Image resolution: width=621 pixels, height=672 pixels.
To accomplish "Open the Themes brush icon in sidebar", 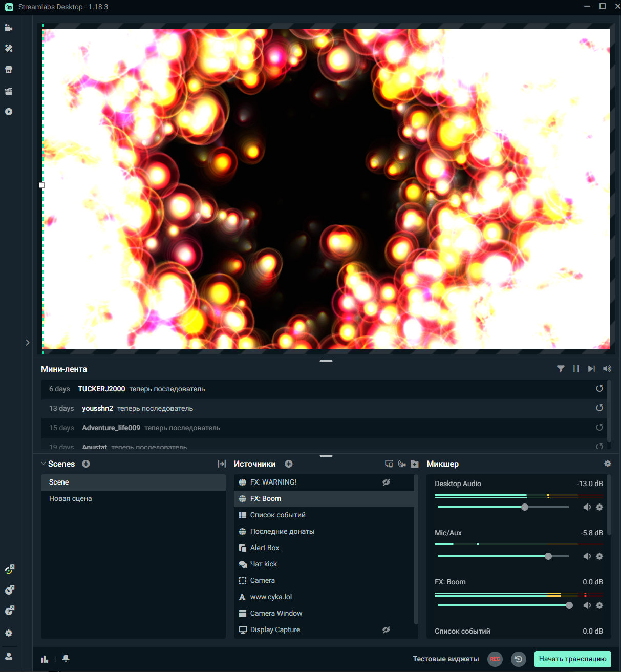I will tap(9, 48).
